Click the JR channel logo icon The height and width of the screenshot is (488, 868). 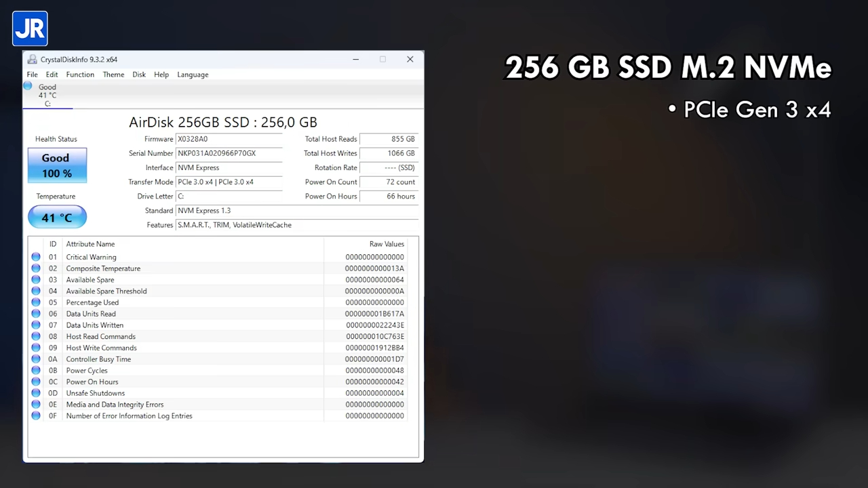coord(30,28)
